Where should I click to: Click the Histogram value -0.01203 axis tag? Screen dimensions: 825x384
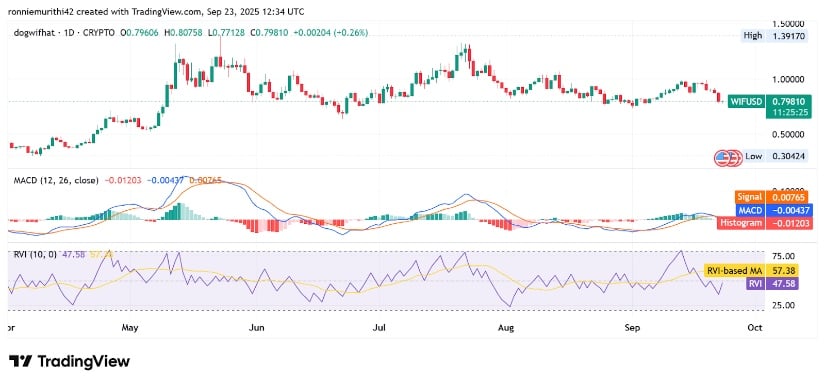(790, 223)
